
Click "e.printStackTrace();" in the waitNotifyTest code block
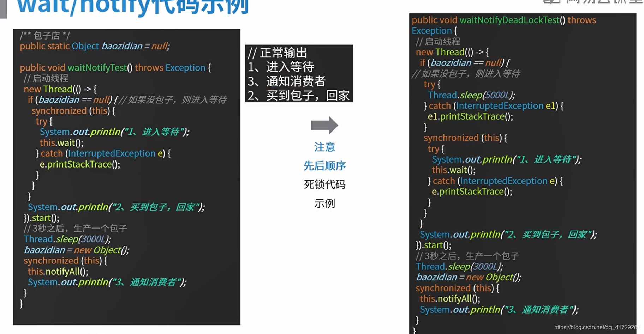tap(80, 164)
